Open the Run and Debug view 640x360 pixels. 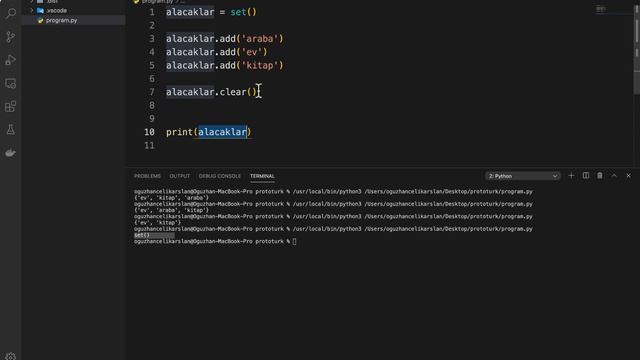coord(11,60)
